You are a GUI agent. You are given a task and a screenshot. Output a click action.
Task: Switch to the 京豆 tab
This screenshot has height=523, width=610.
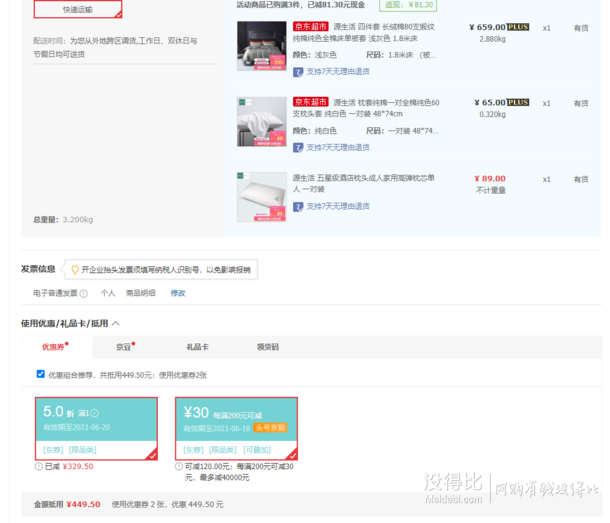pyautogui.click(x=124, y=347)
